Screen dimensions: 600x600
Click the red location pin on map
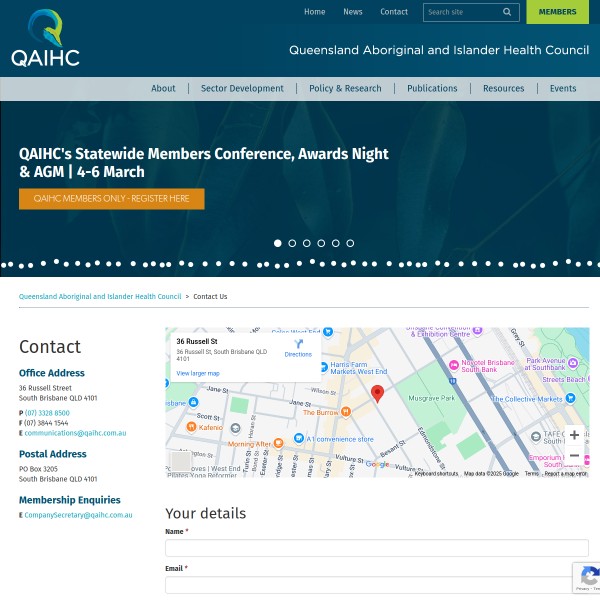click(378, 393)
